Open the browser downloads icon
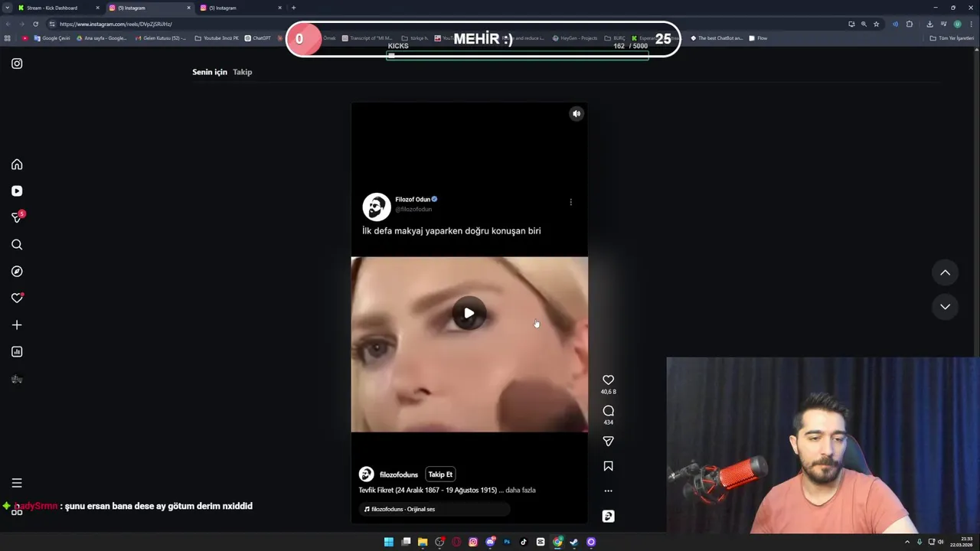The height and width of the screenshot is (551, 980). coord(929,24)
